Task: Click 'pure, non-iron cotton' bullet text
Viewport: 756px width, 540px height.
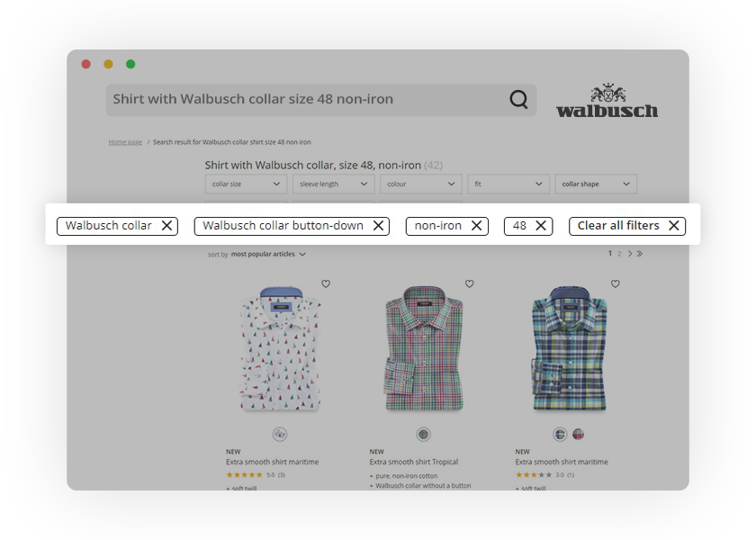Action: (x=407, y=476)
